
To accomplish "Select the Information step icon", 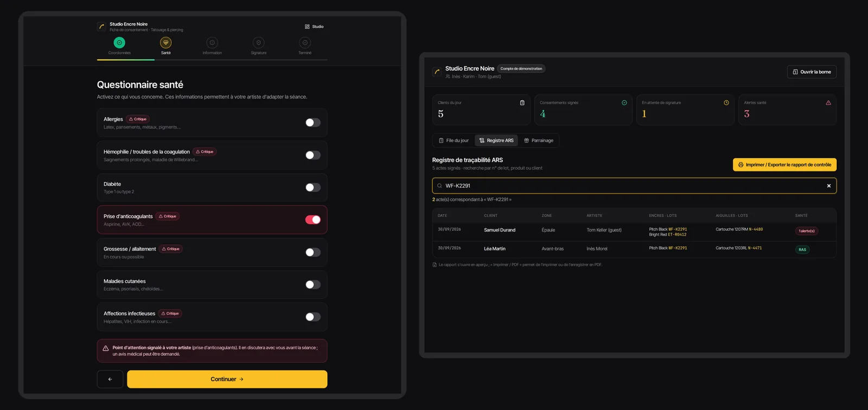I will coord(212,42).
